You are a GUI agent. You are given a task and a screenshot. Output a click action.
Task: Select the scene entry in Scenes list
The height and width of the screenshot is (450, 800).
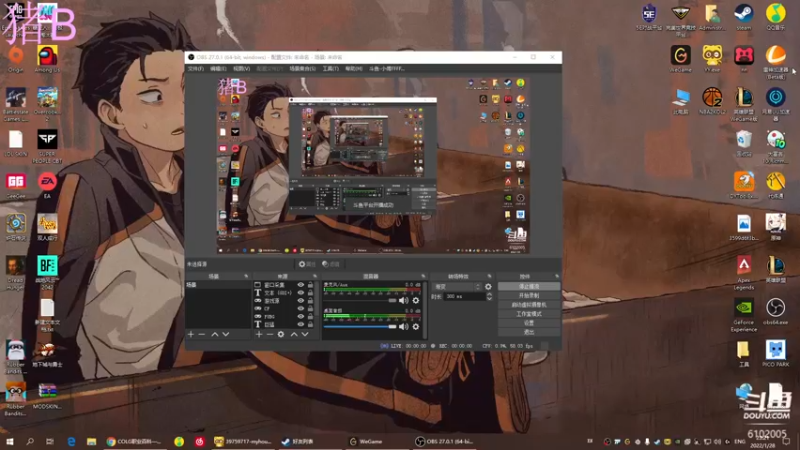click(218, 285)
